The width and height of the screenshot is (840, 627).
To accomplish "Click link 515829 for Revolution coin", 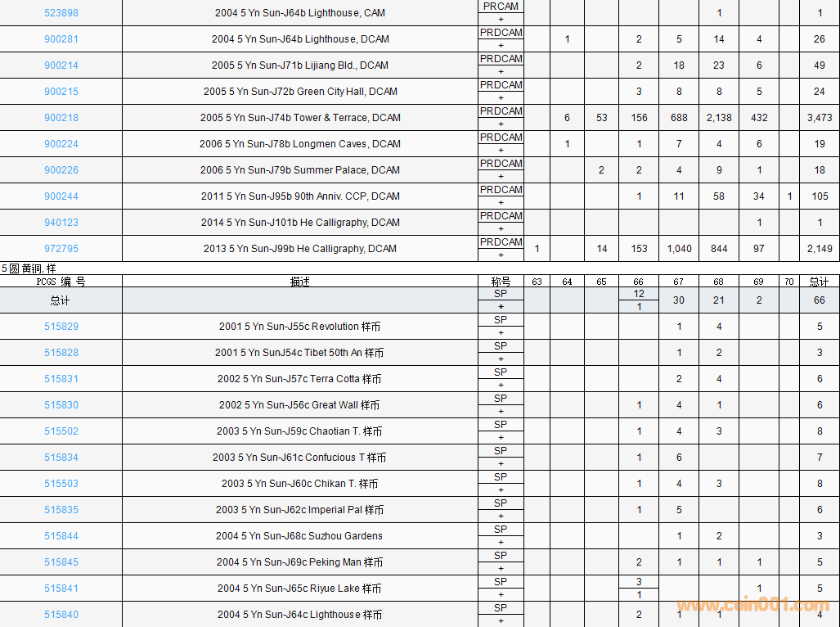I will [x=61, y=327].
